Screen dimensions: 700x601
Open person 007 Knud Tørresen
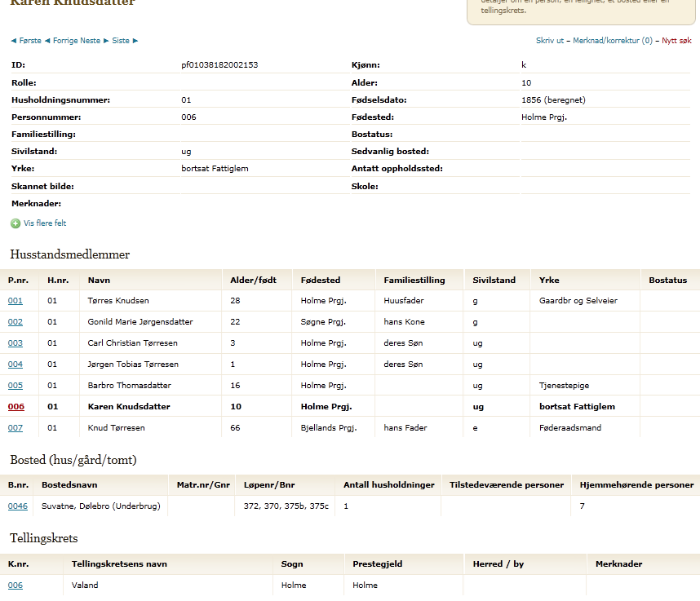tap(16, 428)
